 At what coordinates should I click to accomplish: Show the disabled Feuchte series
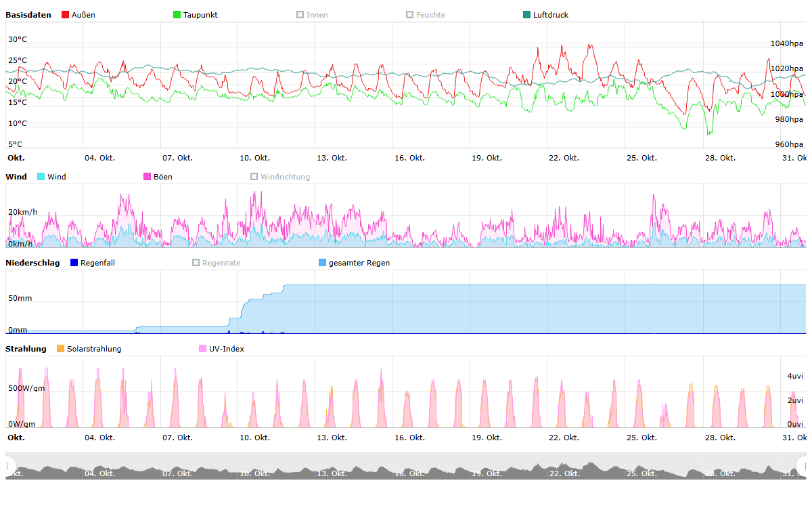pos(410,15)
